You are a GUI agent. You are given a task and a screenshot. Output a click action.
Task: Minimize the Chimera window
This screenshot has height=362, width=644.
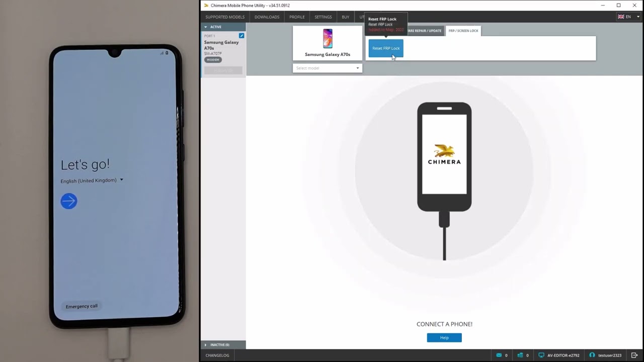pos(603,6)
